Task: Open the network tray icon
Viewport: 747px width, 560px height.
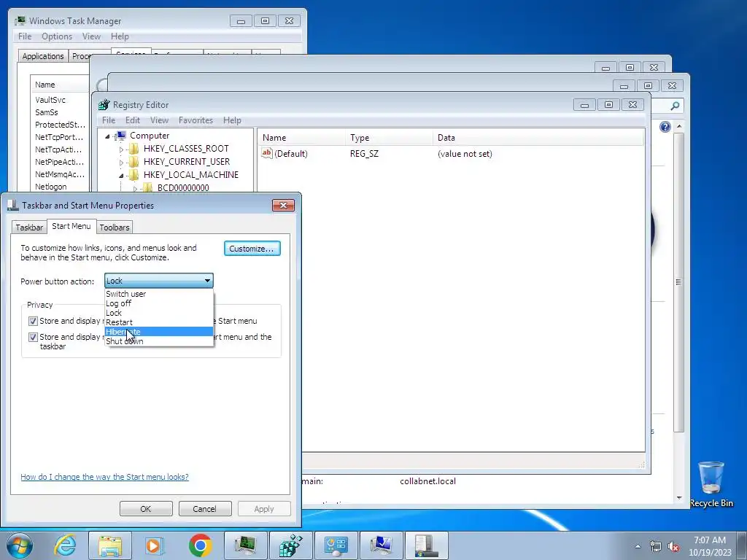Action: 656,546
